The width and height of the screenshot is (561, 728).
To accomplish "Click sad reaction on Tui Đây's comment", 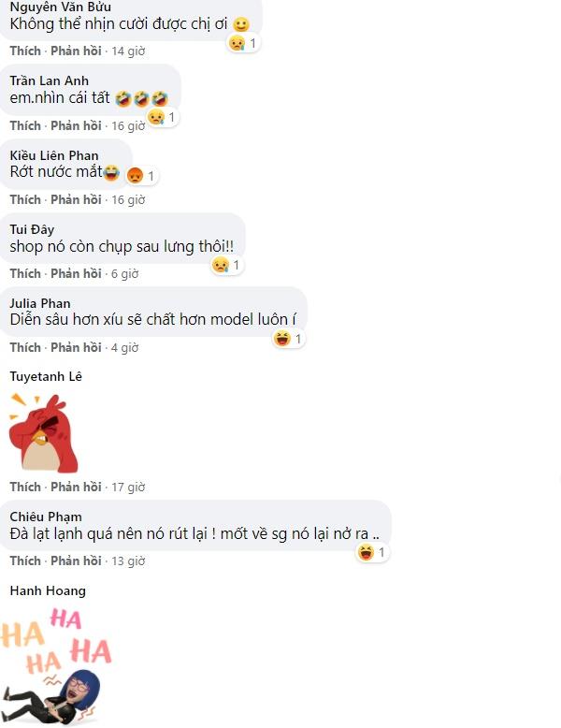I will pyautogui.click(x=227, y=265).
